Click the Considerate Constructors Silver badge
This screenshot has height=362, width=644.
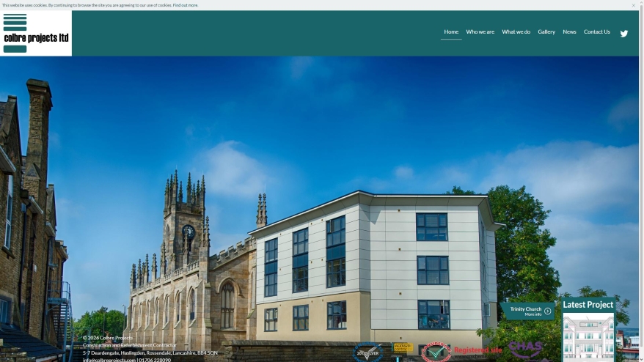click(x=368, y=352)
